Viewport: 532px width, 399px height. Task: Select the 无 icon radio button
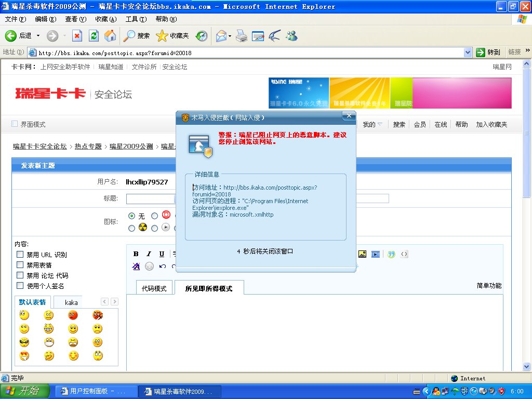click(131, 216)
